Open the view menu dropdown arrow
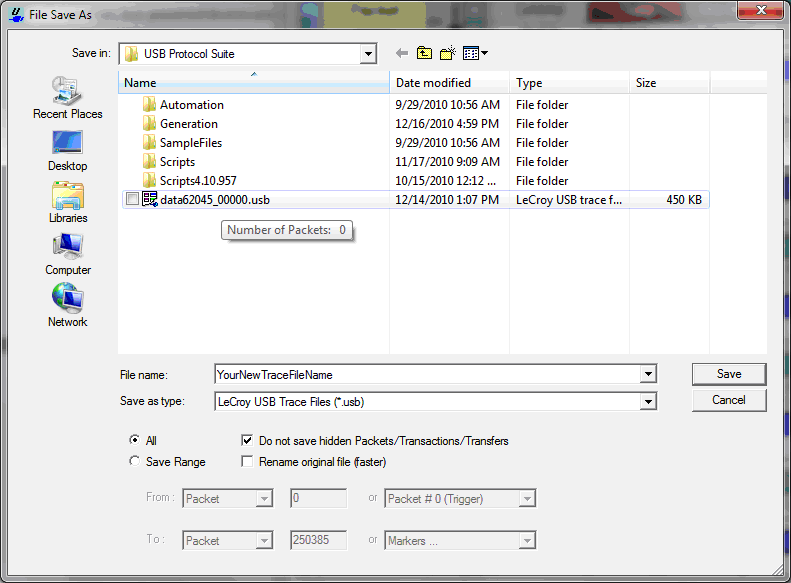Screen dimensions: 791x583 tap(485, 53)
